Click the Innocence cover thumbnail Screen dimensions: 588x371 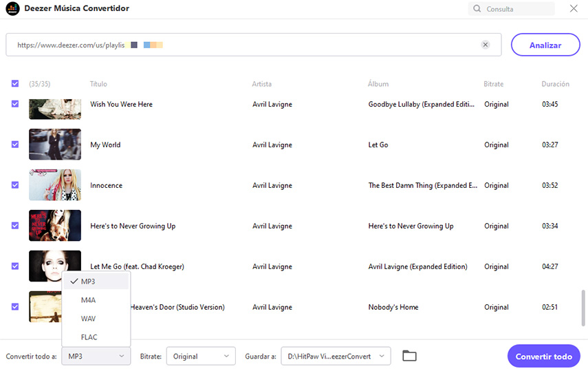pyautogui.click(x=55, y=185)
